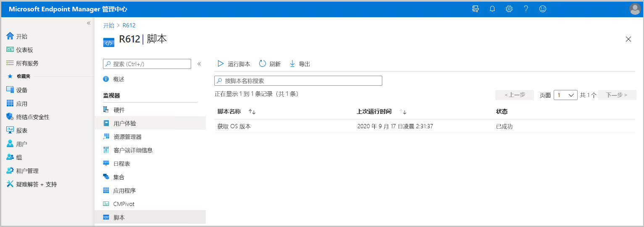Click the 开始 breadcrumb link
644x227 pixels.
(x=108, y=26)
